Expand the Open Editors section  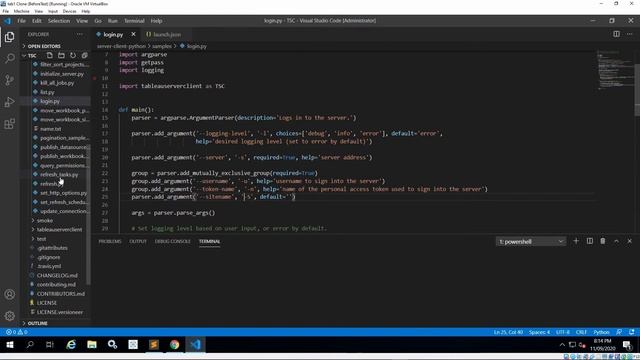[44, 46]
